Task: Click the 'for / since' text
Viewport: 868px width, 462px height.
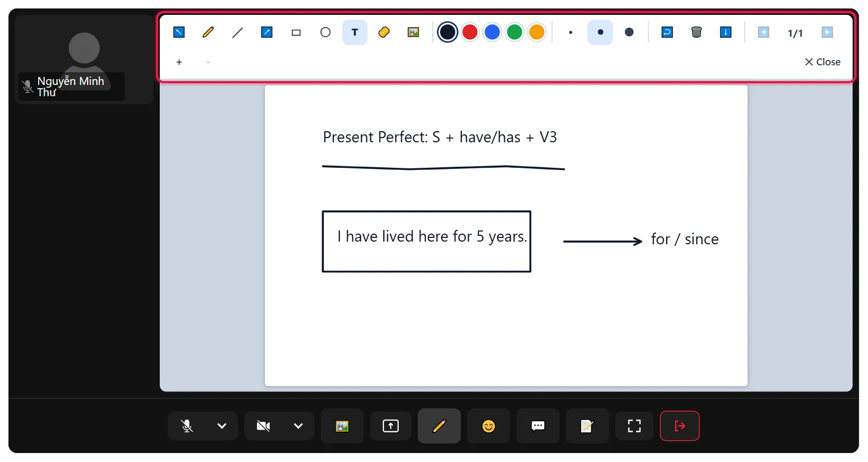Action: pos(685,239)
